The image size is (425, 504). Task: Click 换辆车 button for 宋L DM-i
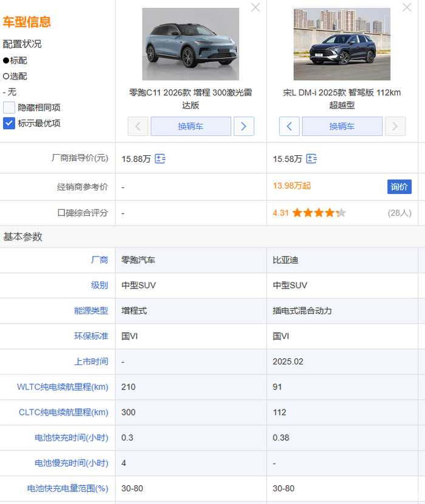(x=342, y=126)
